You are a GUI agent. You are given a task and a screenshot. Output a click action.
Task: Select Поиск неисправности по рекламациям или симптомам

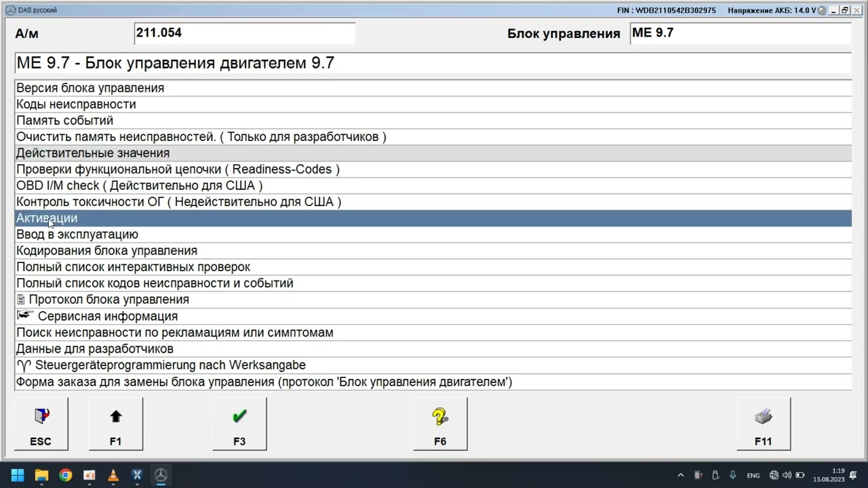(x=433, y=333)
